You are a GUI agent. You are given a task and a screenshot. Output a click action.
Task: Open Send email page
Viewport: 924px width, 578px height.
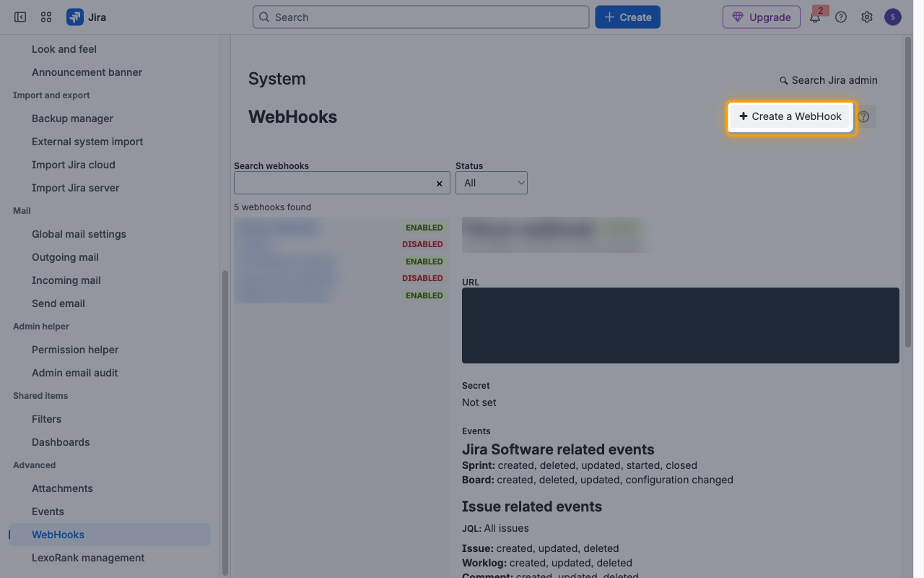tap(58, 303)
